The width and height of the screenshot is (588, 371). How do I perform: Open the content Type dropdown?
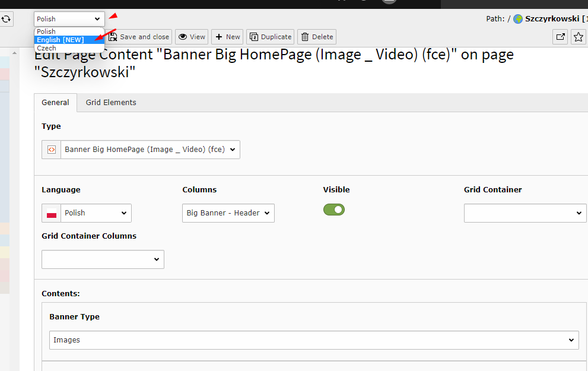point(150,150)
